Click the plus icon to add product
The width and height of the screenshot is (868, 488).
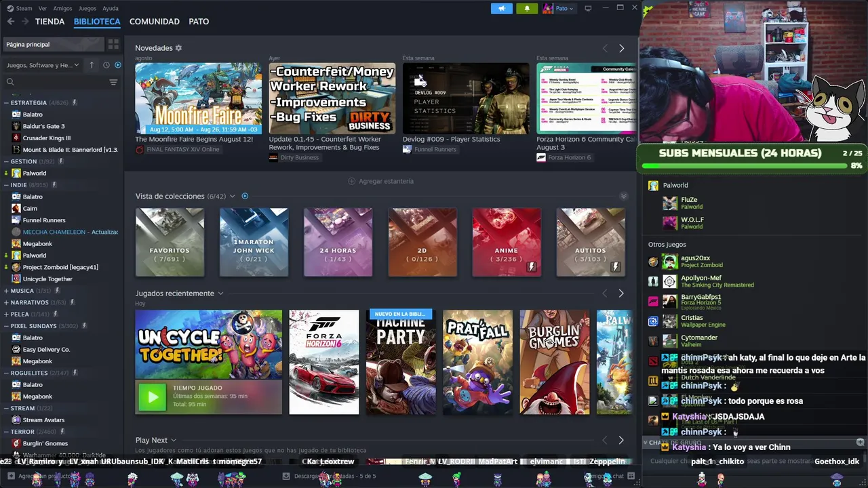tap(11, 476)
